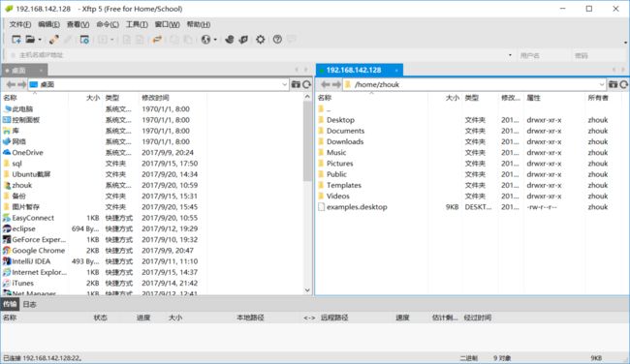Open the 命令(C) menu
The height and width of the screenshot is (364, 630).
[108, 24]
